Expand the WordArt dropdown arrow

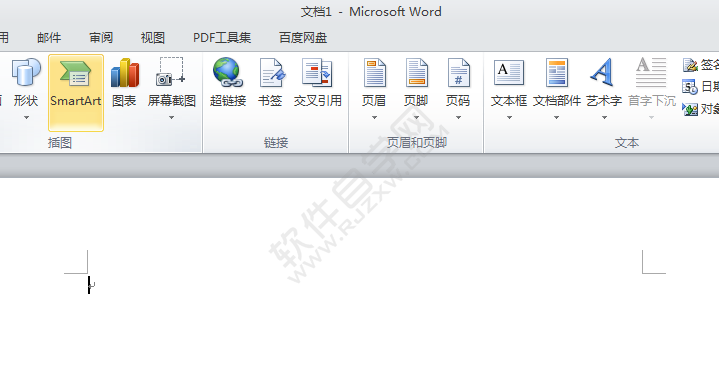604,118
